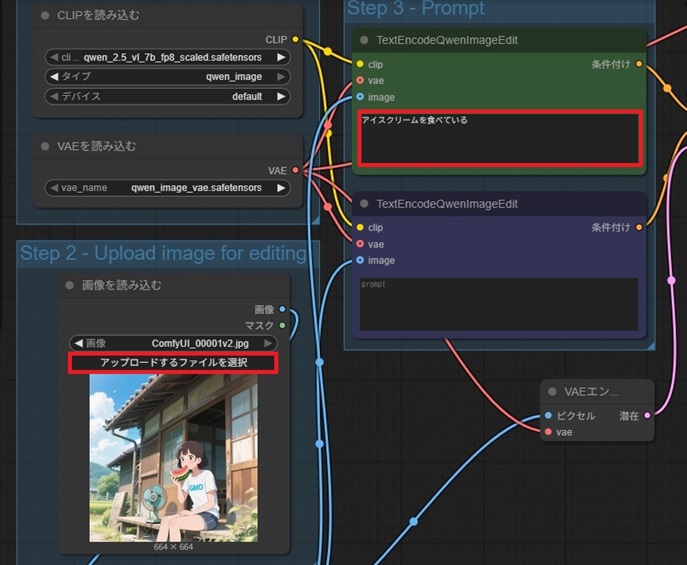Open the 画像 ComfyUI_00001v2.jpg file dropdown
This screenshot has width=687, height=565.
coord(173,343)
